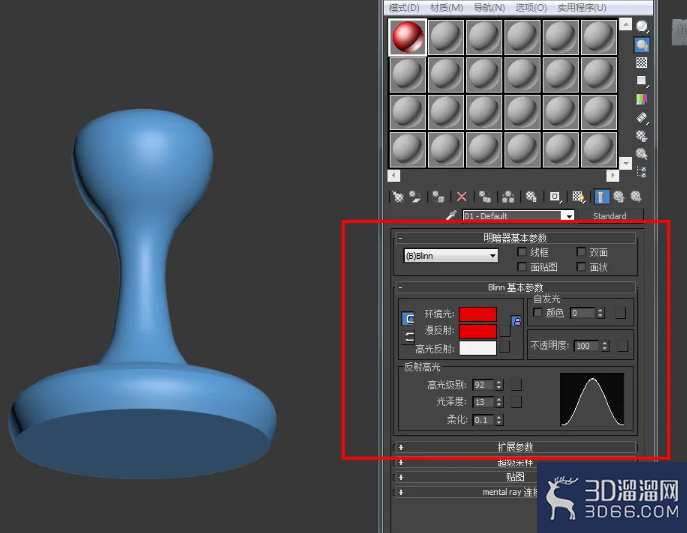Viewport: 687px width, 533px height.
Task: Click the Go to Parent icon
Action: click(x=619, y=197)
